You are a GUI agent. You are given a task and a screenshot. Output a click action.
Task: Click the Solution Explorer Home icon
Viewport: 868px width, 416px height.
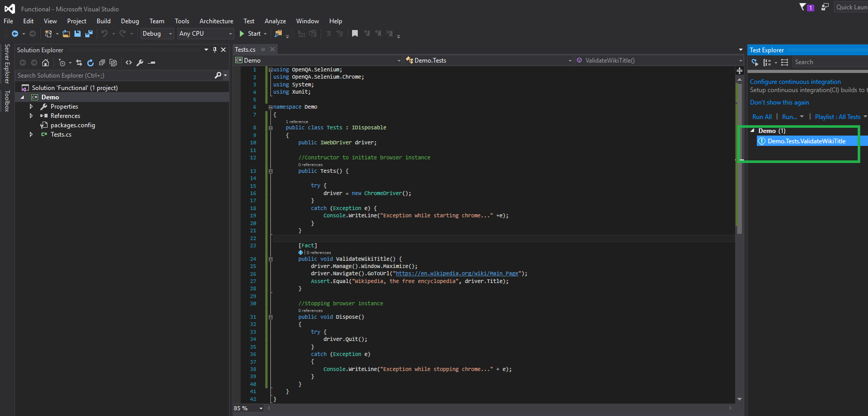pos(45,63)
